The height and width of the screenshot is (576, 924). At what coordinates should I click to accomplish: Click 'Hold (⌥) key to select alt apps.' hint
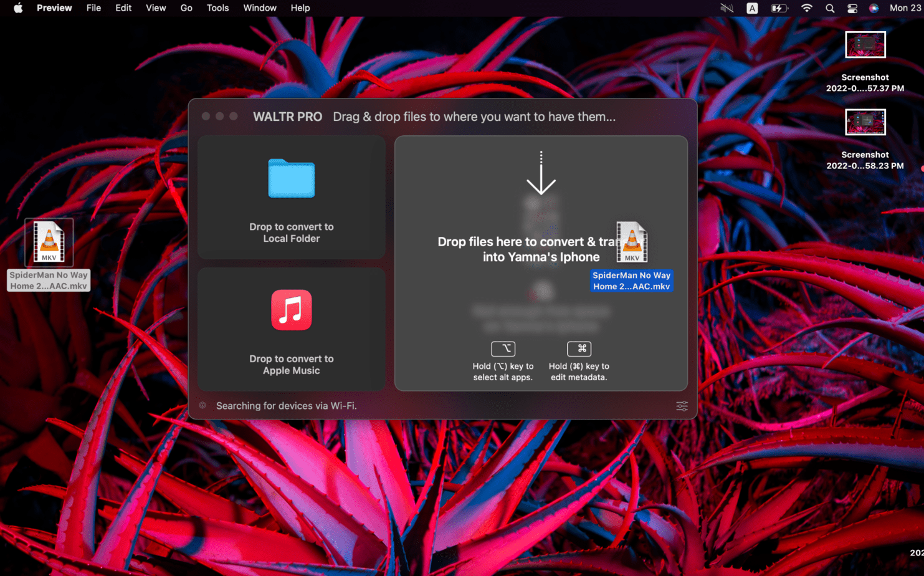[x=503, y=372]
